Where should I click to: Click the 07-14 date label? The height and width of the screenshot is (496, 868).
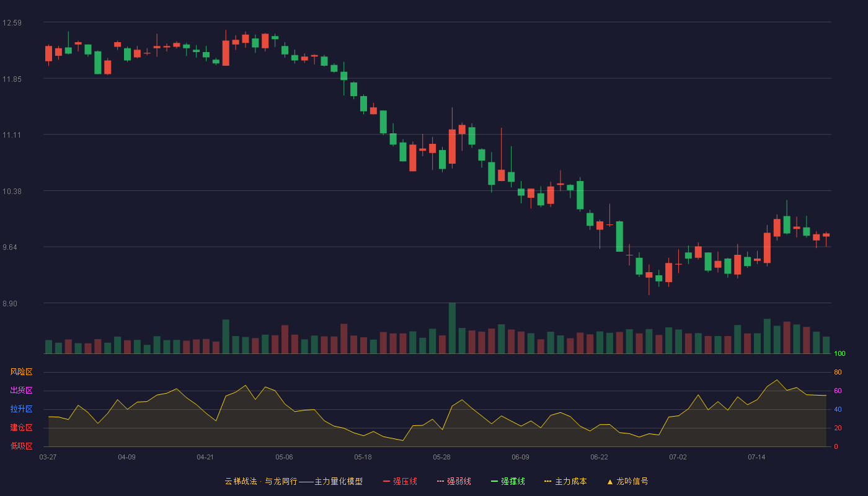756,457
